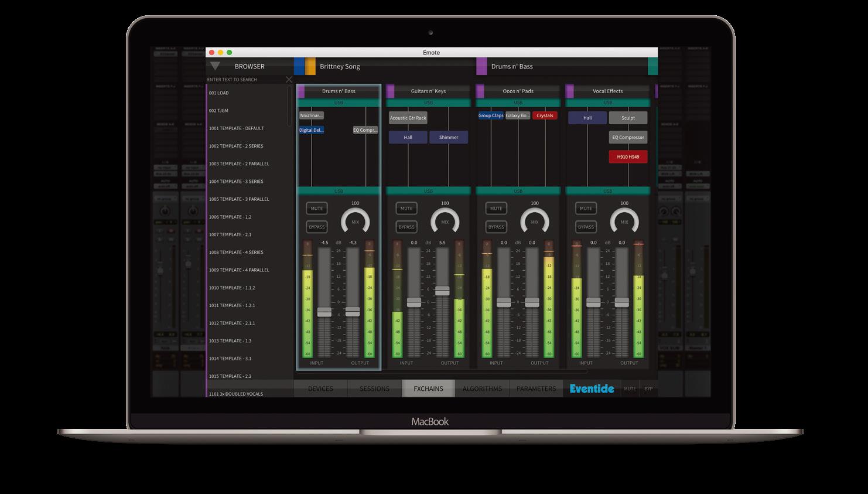
Task: Click the Digital Delay block in Drums n' Bass
Action: click(311, 130)
